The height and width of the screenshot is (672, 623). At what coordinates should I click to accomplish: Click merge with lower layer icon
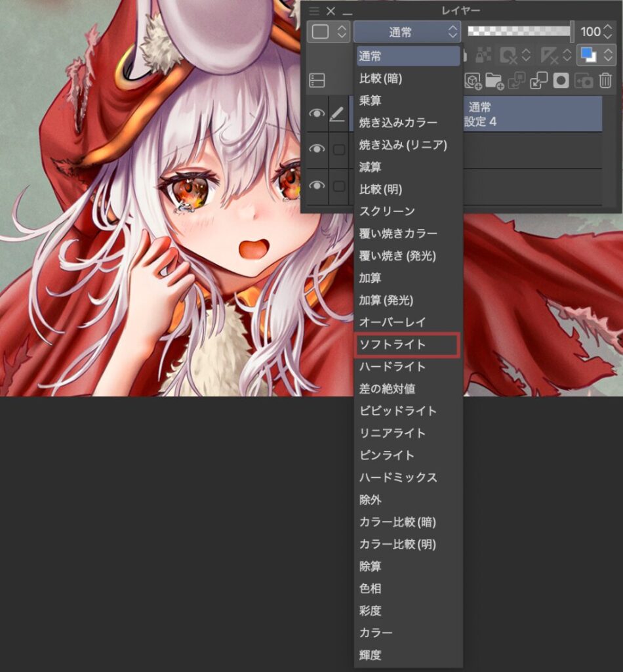coord(538,81)
